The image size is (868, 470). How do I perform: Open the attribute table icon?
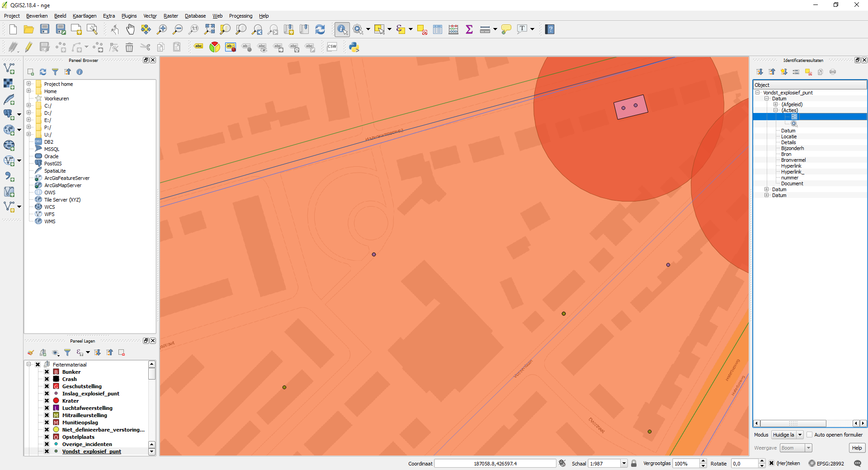click(437, 29)
